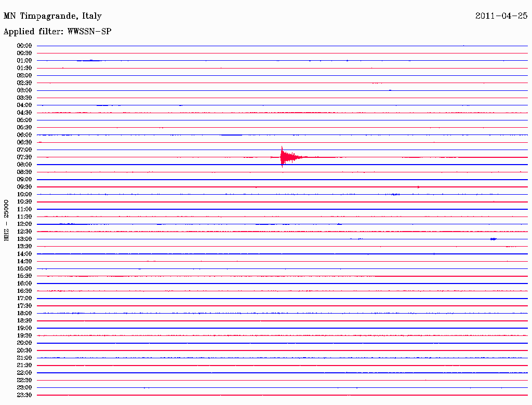Click the 18:00 time label
532x405 pixels.
pyautogui.click(x=24, y=313)
